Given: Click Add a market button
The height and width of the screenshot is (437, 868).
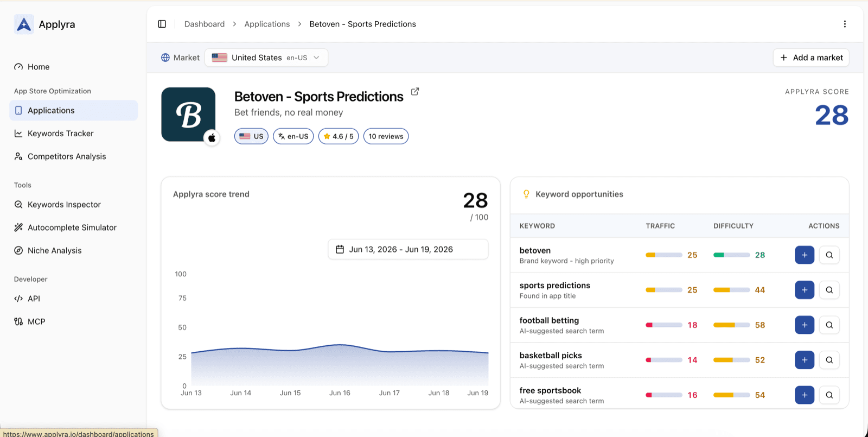Looking at the screenshot, I should click(x=811, y=58).
